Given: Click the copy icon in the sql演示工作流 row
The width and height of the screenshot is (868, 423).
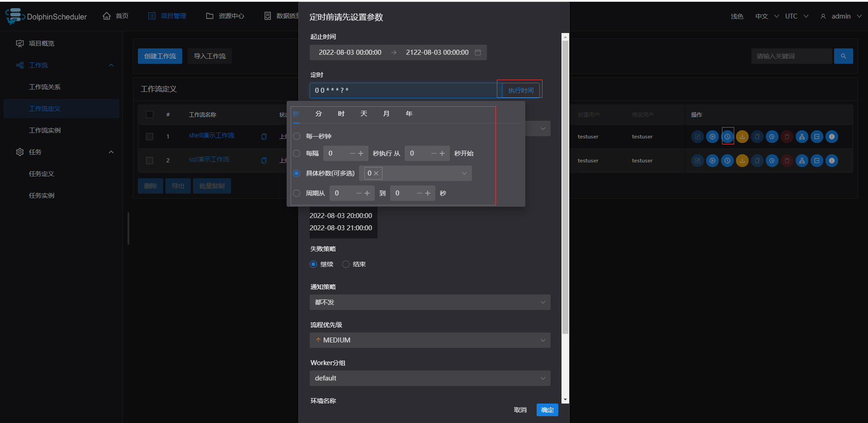Looking at the screenshot, I should click(757, 161).
